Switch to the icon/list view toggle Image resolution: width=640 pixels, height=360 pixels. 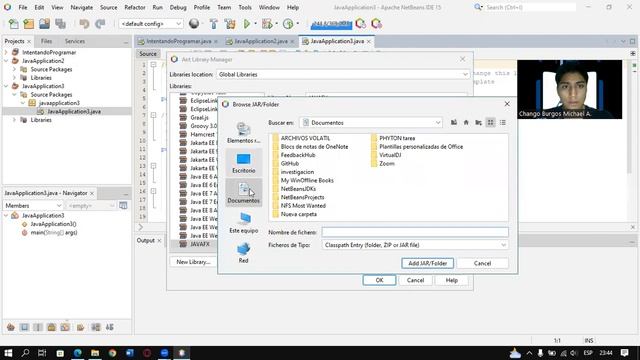491,122
